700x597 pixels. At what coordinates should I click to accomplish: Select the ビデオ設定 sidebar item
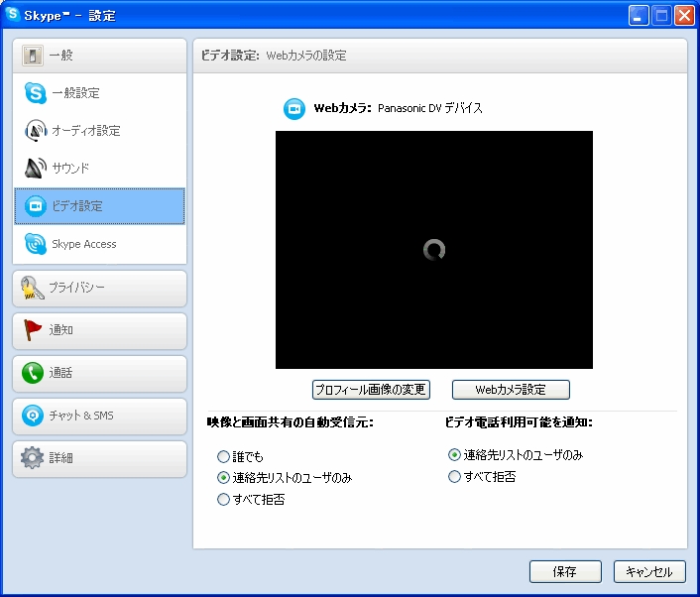pyautogui.click(x=99, y=206)
